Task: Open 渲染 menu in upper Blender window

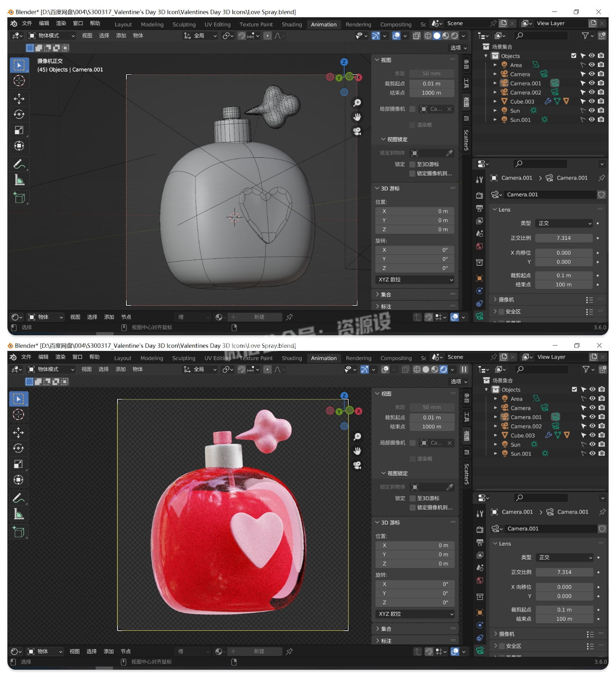Action: point(61,23)
